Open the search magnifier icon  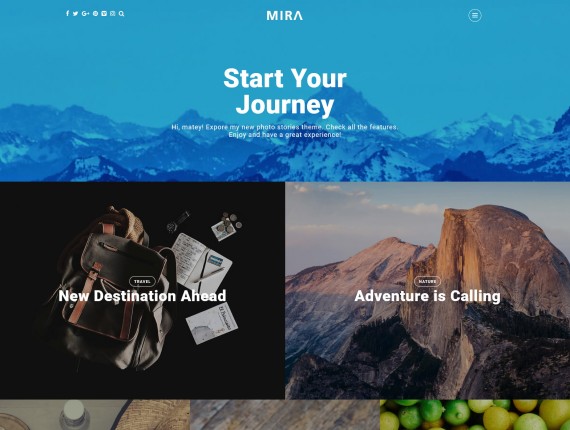(x=121, y=13)
